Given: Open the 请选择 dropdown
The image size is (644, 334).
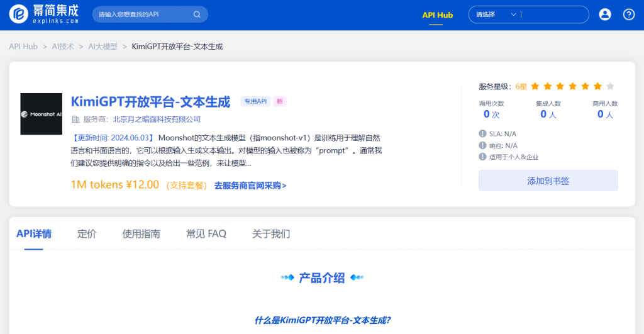Looking at the screenshot, I should [496, 14].
